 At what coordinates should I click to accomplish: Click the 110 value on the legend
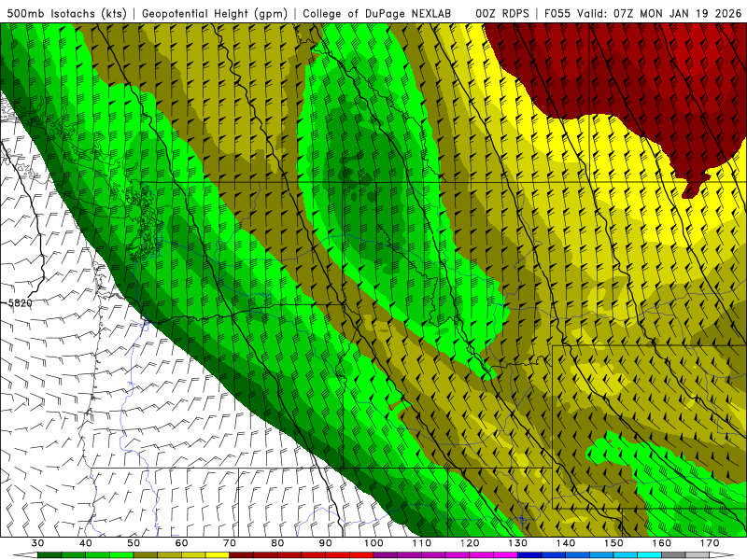click(x=422, y=543)
